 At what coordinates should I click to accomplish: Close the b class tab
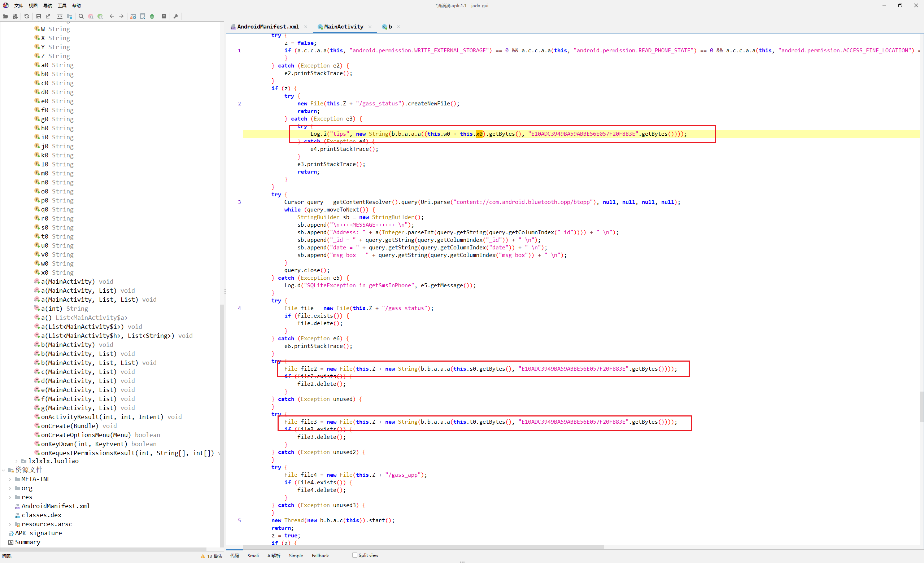(x=398, y=27)
